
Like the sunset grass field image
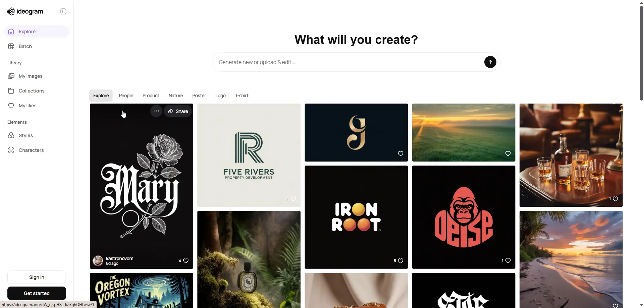508,153
